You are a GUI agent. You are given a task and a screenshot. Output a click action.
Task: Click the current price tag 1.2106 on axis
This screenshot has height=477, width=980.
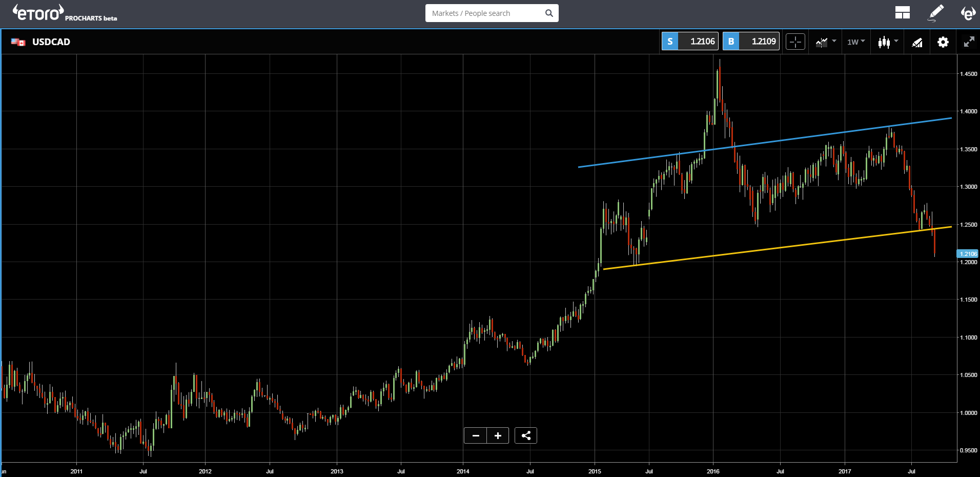(968, 254)
